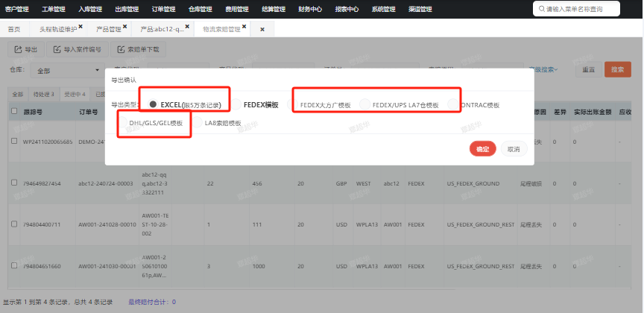
Task: Check the row with tracking WP2411020065685
Action: (x=14, y=141)
